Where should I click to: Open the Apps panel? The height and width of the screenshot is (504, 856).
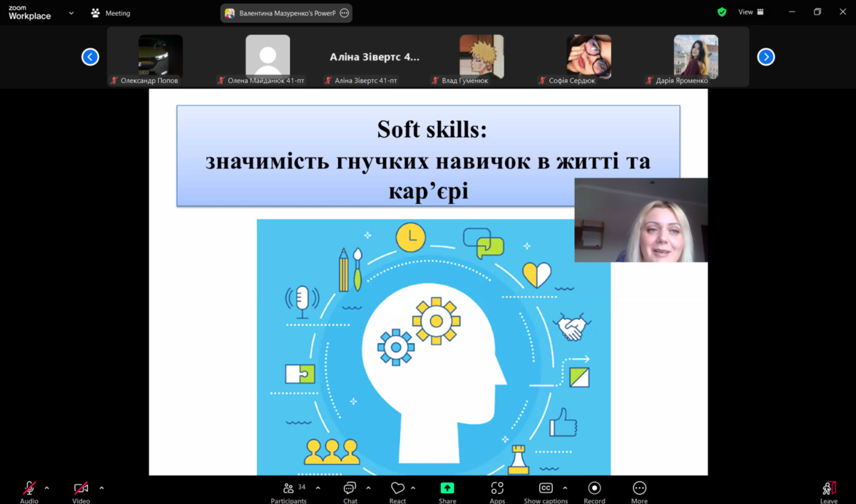(497, 489)
